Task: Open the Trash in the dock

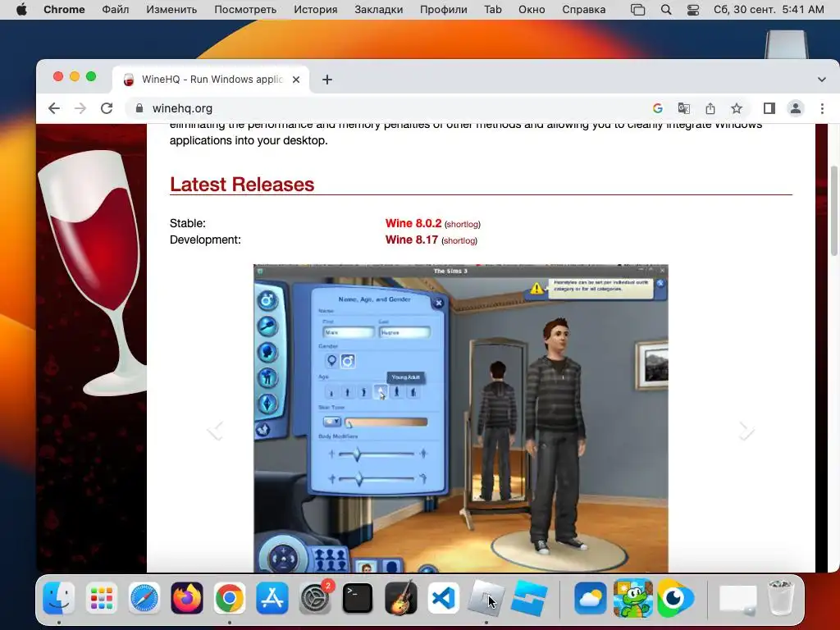Action: [x=781, y=598]
